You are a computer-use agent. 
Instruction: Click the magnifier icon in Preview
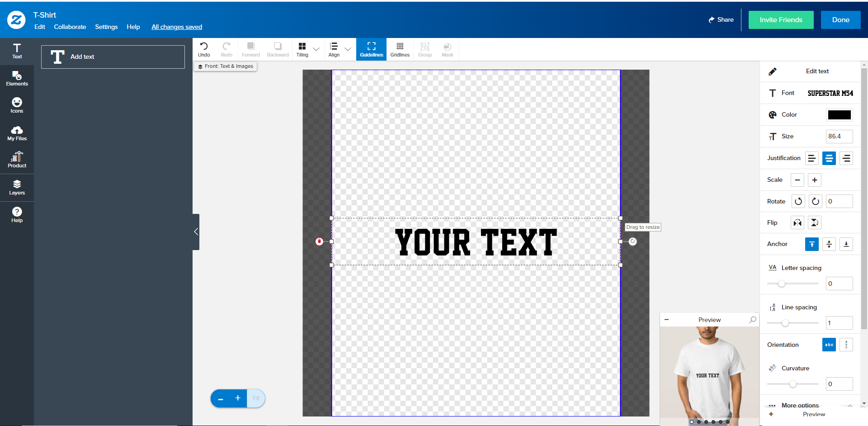(753, 320)
